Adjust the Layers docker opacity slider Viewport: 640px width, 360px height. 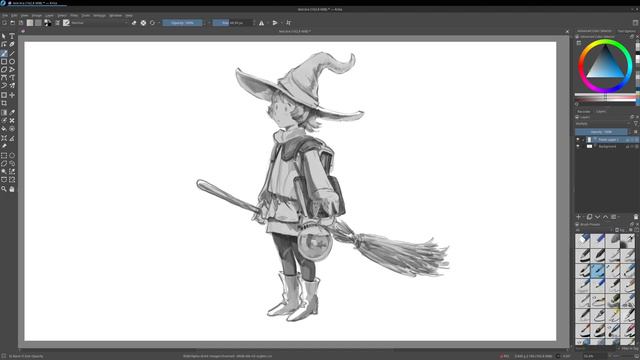click(x=601, y=132)
